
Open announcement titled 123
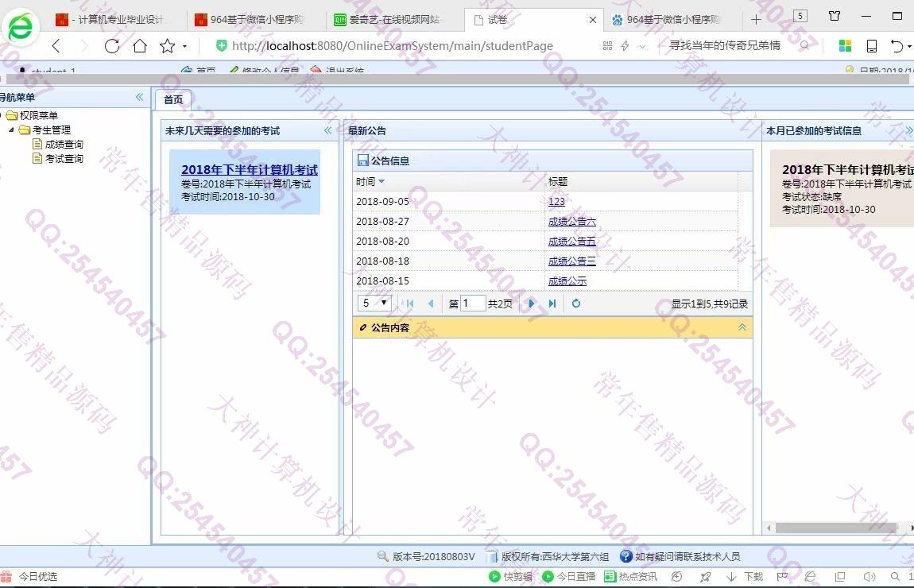(x=556, y=202)
